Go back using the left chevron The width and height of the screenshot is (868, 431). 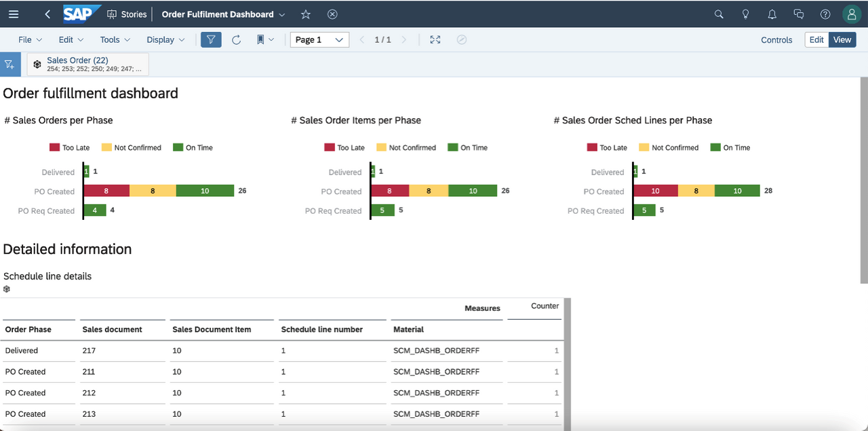pyautogui.click(x=47, y=14)
